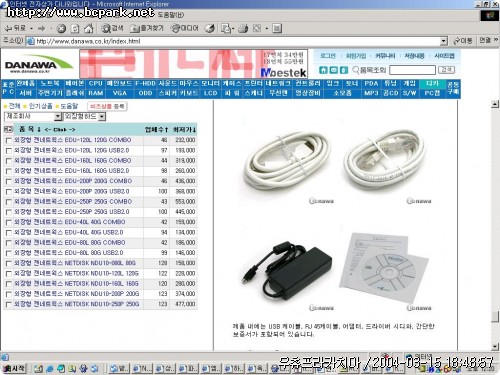Open the 제조회사 manufacturer dropdown
Viewport: 500px width, 375px height.
[x=33, y=116]
